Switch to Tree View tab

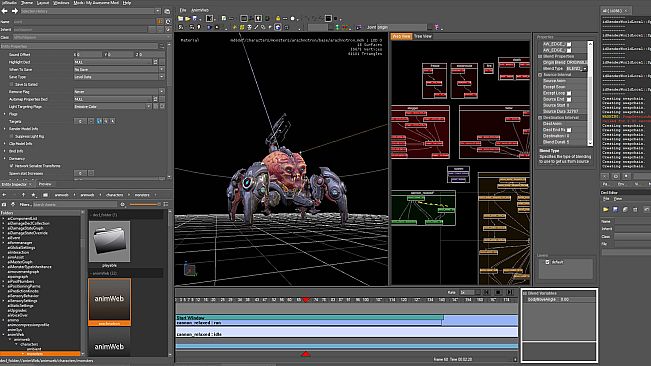pyautogui.click(x=423, y=37)
